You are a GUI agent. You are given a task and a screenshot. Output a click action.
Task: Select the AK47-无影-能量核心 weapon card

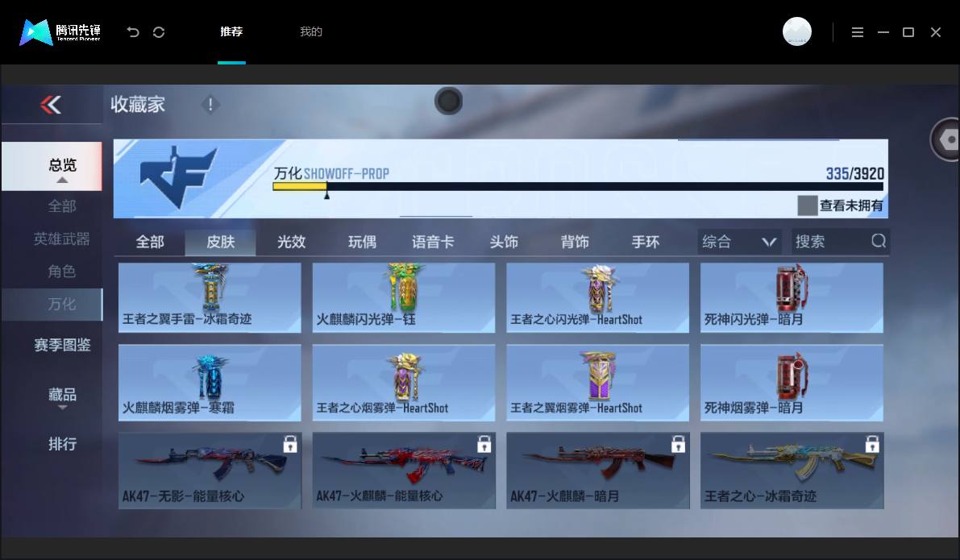[210, 471]
